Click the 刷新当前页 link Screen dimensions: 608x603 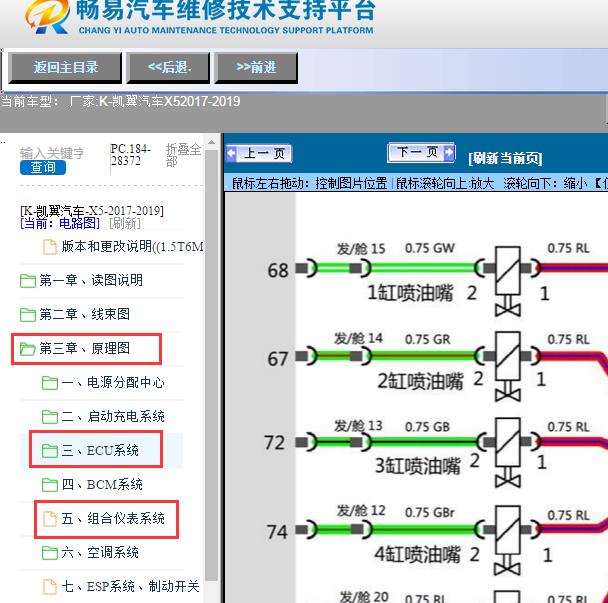(505, 158)
